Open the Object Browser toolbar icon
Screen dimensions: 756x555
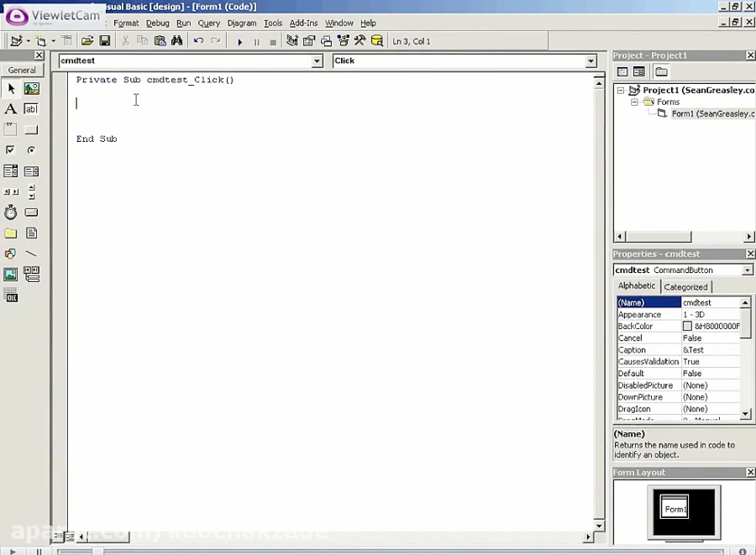coord(343,40)
